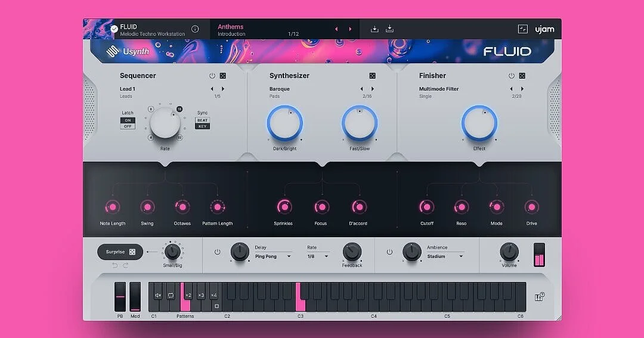644x338 pixels.
Task: Click the Sequencer randomize dice icon
Action: click(222, 76)
